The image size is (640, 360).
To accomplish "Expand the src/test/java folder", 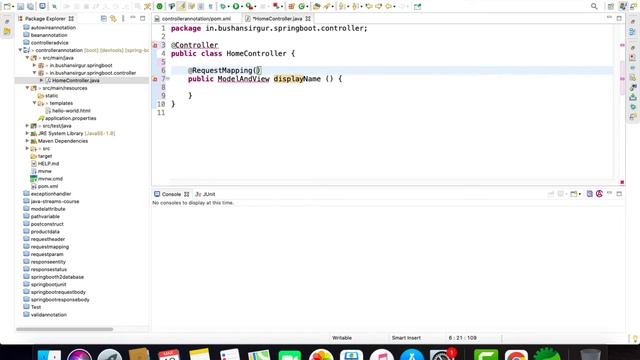I will (x=27, y=126).
